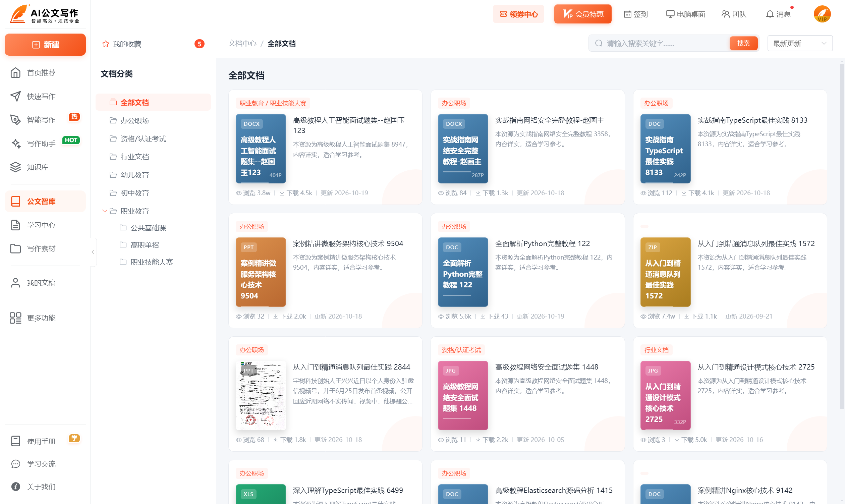Open 写作素材 folder icon
The image size is (845, 504).
[15, 248]
